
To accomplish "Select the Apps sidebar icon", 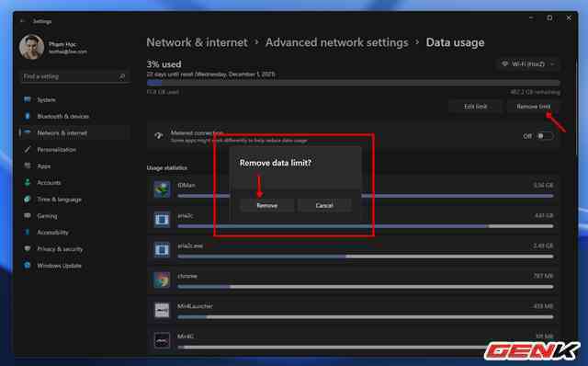I will [28, 166].
